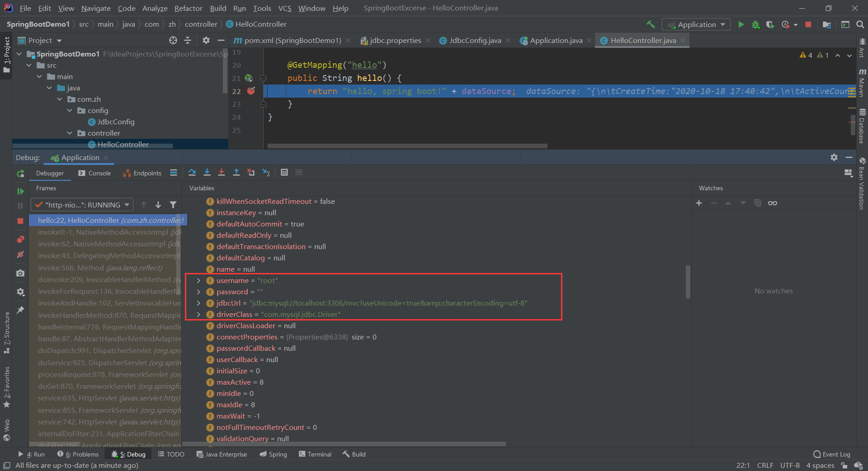Open the TODO tool window button

coord(171,454)
